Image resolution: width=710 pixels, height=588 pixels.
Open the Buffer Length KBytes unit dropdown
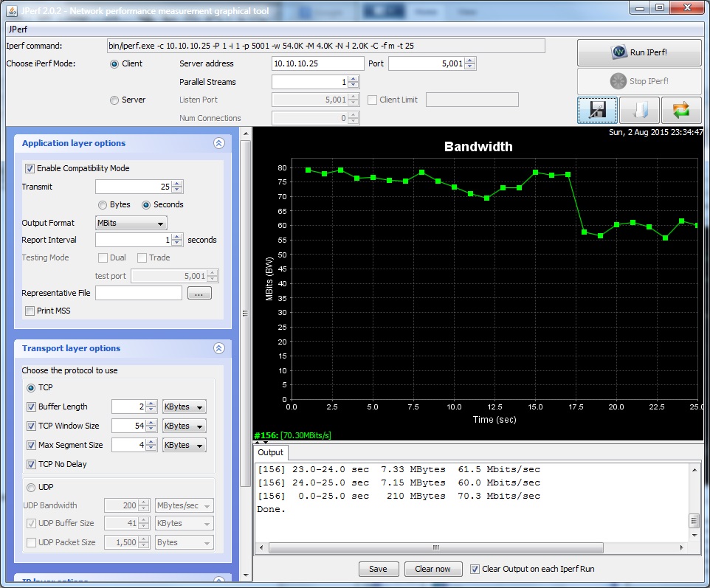pyautogui.click(x=185, y=407)
